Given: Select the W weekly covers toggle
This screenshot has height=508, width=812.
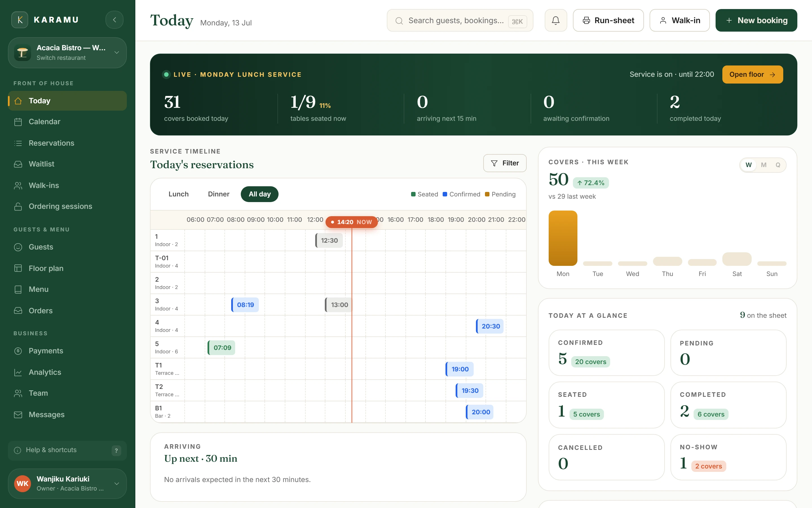Looking at the screenshot, I should (x=748, y=165).
